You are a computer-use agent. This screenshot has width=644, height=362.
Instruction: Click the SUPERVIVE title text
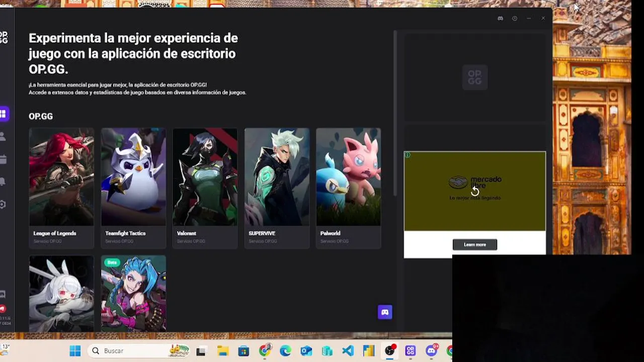tap(262, 233)
